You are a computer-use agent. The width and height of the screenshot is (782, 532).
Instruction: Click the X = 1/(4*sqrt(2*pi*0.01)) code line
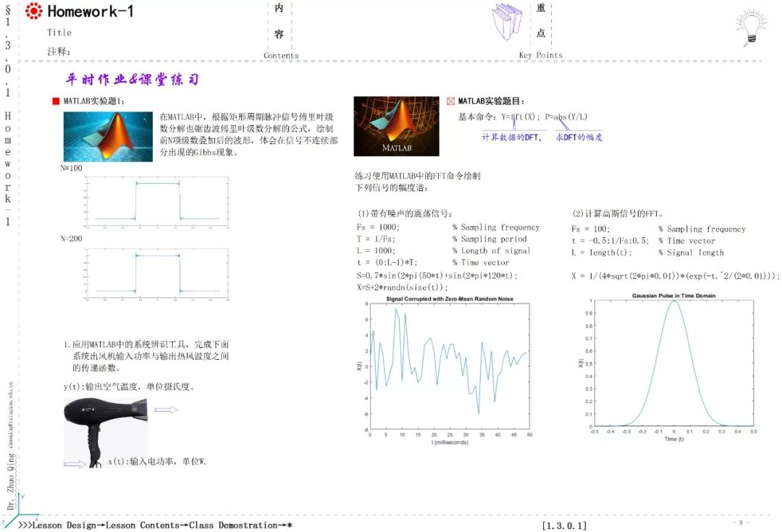(676, 276)
